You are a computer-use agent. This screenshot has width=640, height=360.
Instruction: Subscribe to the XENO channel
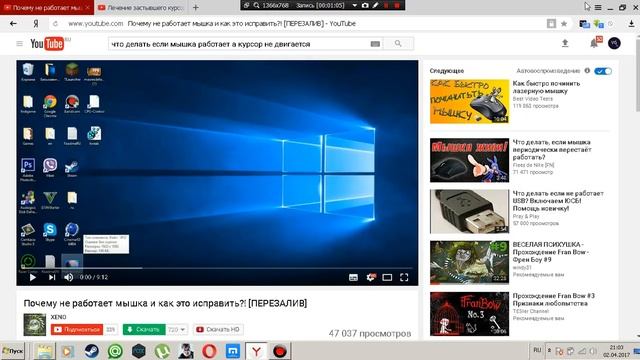click(77, 329)
